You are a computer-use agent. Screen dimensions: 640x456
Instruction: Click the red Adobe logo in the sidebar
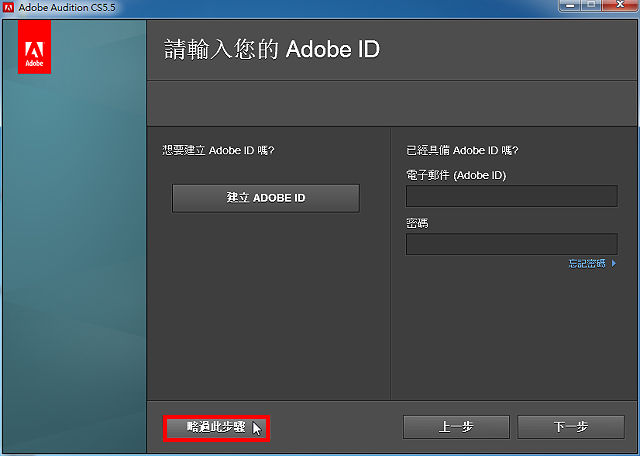(34, 47)
